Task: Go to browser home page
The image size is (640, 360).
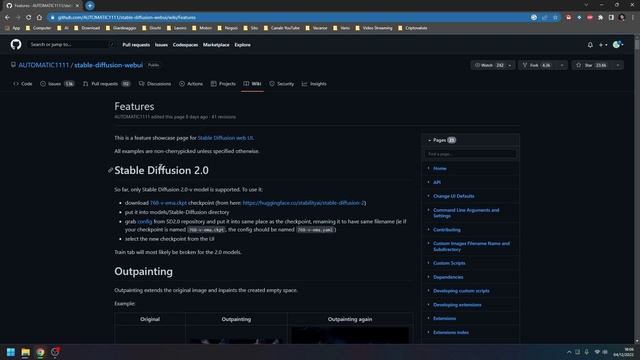Action: point(39,18)
